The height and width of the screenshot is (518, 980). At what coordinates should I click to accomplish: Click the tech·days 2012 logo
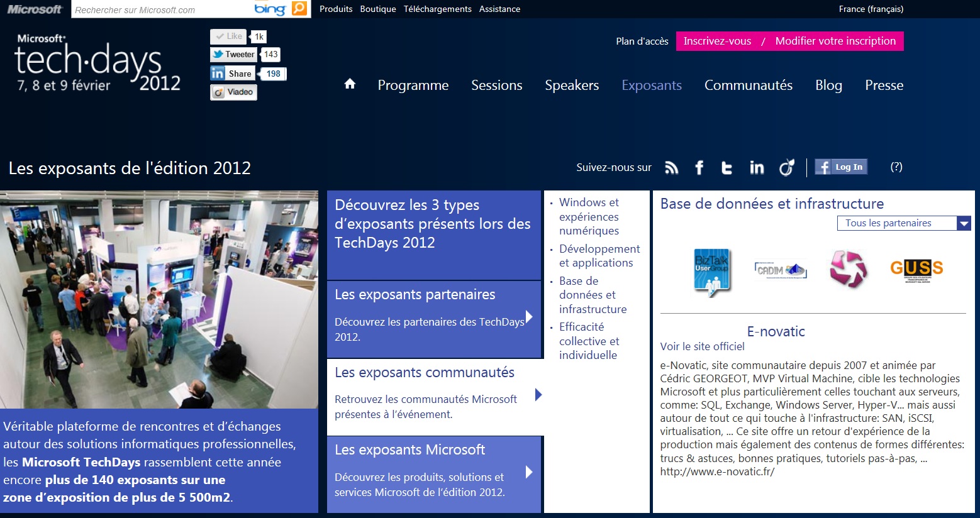[97, 63]
